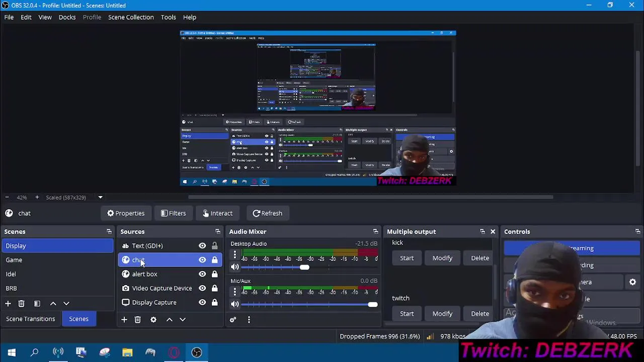Image resolution: width=644 pixels, height=362 pixels.
Task: Toggle lock on Text (GDI+) source
Action: point(214,246)
